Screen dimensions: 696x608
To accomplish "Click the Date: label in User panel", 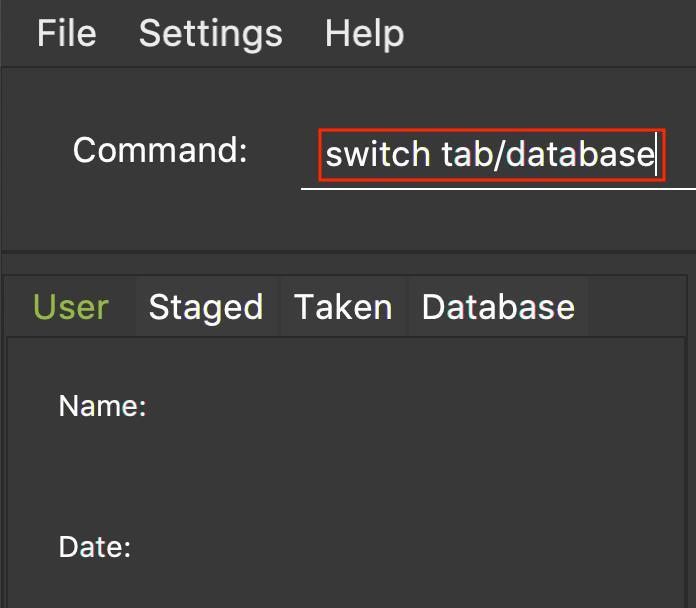I will point(95,546).
